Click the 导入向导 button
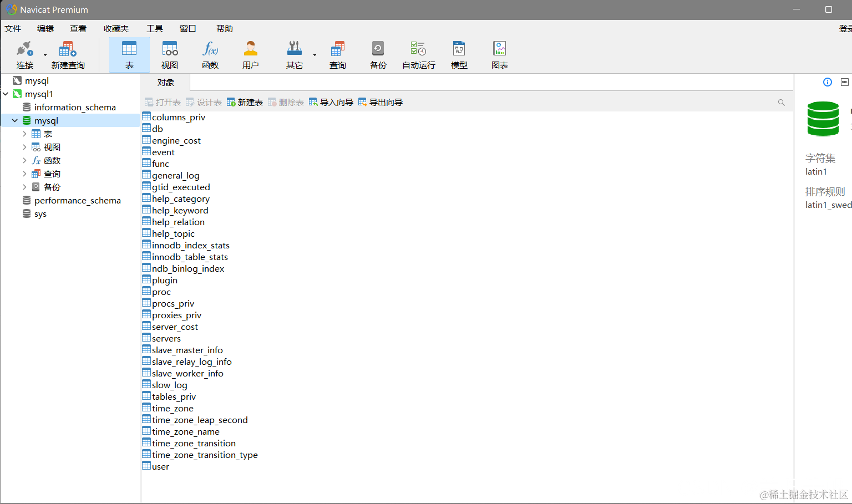This screenshot has width=852, height=504. pos(331,103)
